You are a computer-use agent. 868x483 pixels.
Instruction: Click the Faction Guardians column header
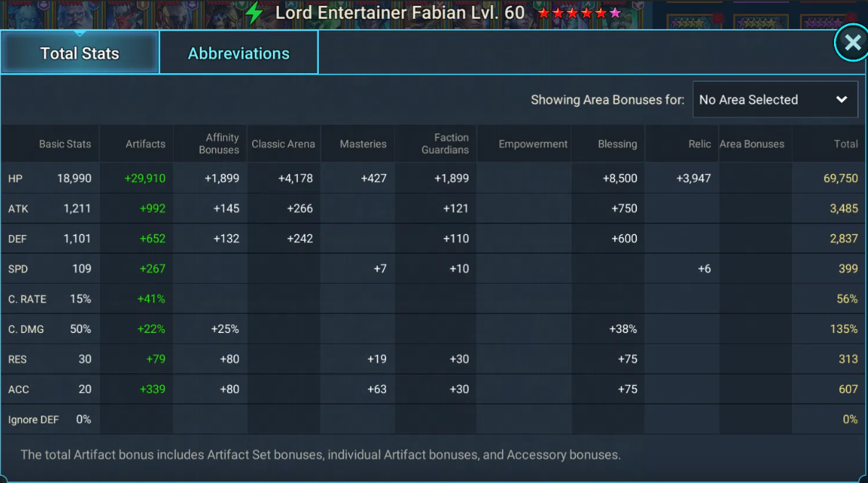(445, 144)
